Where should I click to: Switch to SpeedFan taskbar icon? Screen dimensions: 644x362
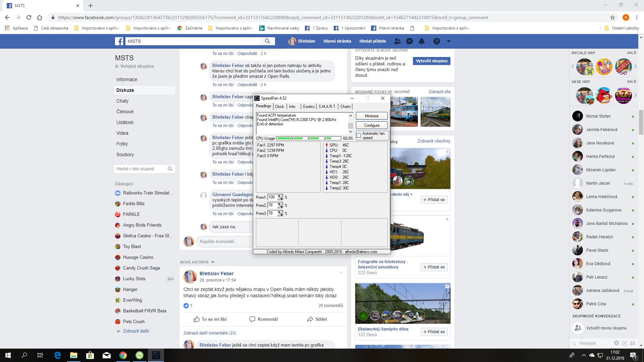(156, 355)
